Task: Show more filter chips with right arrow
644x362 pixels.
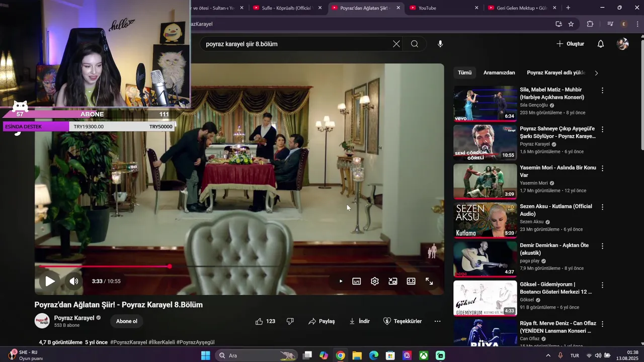Action: [596, 73]
